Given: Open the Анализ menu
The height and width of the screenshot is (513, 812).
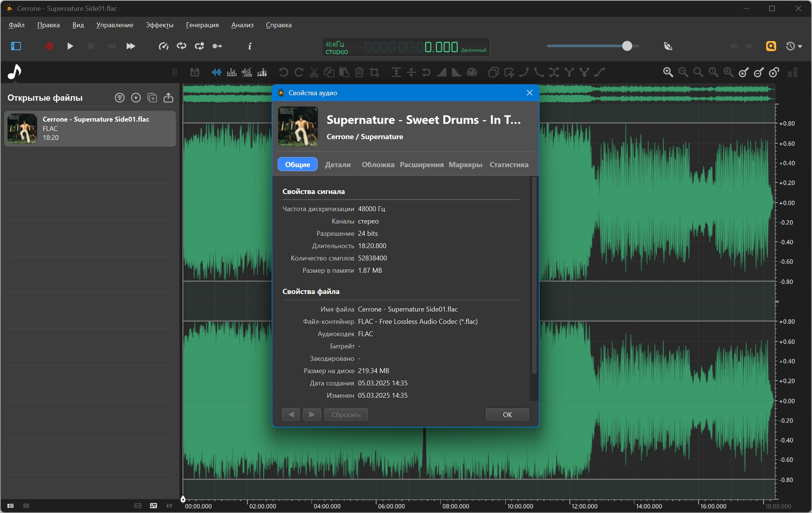Looking at the screenshot, I should [243, 25].
